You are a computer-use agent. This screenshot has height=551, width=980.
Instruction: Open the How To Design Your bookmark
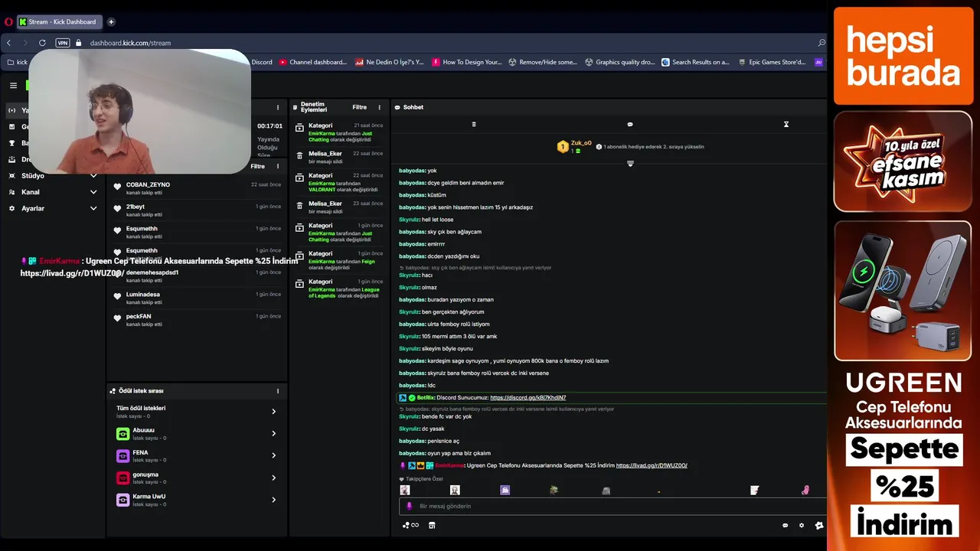coord(467,62)
